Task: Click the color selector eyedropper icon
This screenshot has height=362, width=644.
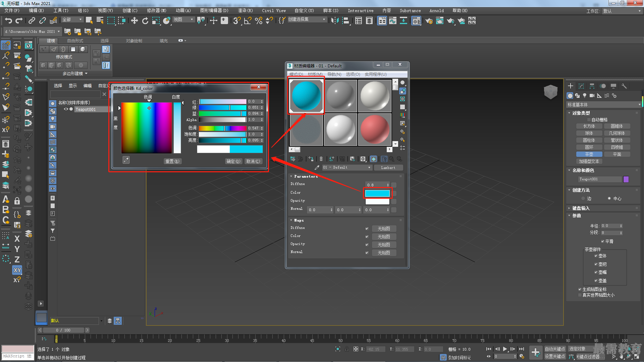Action: coord(126,160)
